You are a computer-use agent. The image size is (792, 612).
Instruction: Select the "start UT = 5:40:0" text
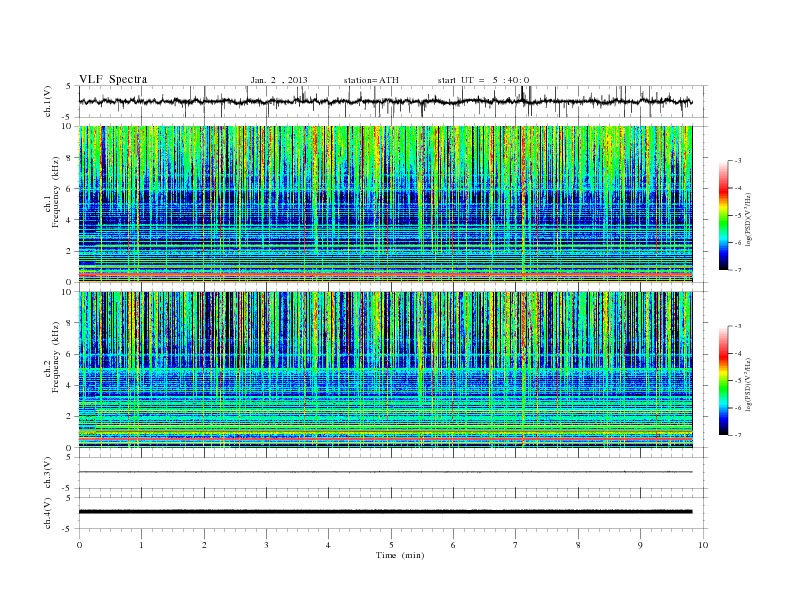[x=483, y=80]
